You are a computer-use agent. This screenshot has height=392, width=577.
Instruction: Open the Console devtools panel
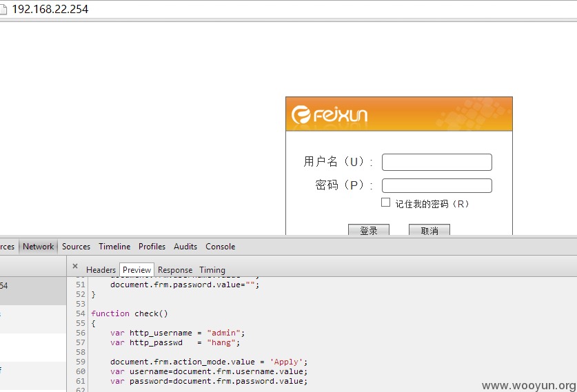221,247
